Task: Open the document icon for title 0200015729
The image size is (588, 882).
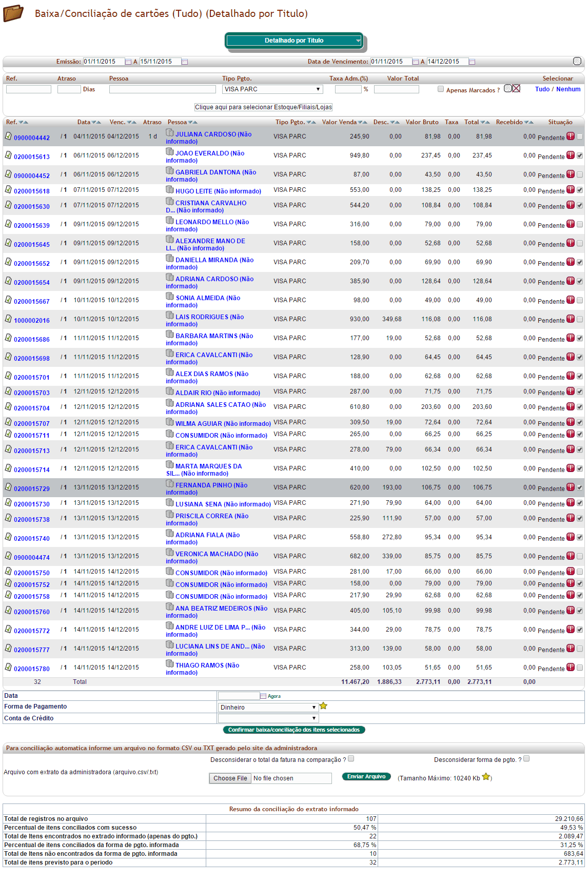Action: [8, 487]
